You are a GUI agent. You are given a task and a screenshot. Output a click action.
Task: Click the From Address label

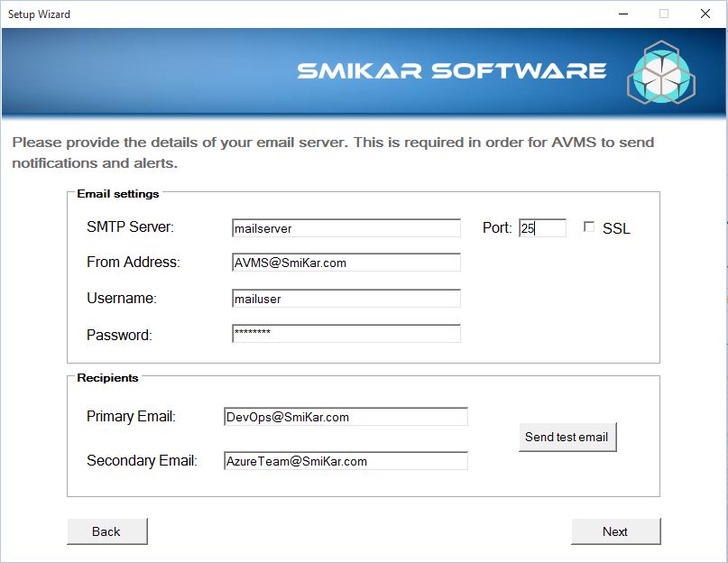click(x=134, y=262)
